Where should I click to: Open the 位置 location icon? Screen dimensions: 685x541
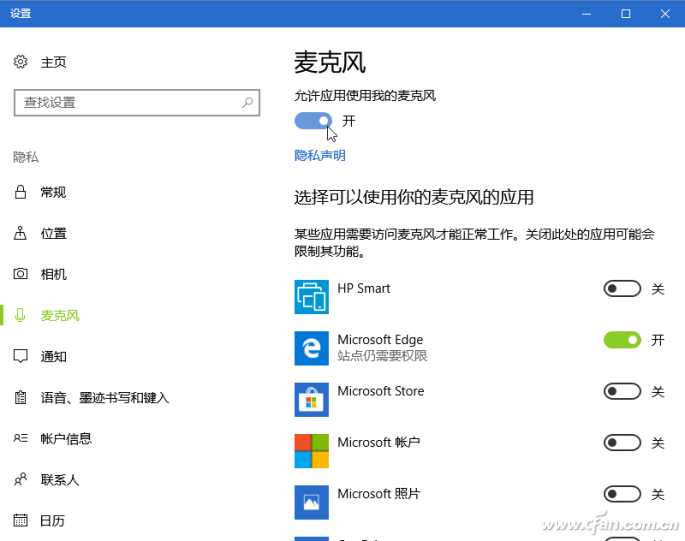[x=20, y=233]
